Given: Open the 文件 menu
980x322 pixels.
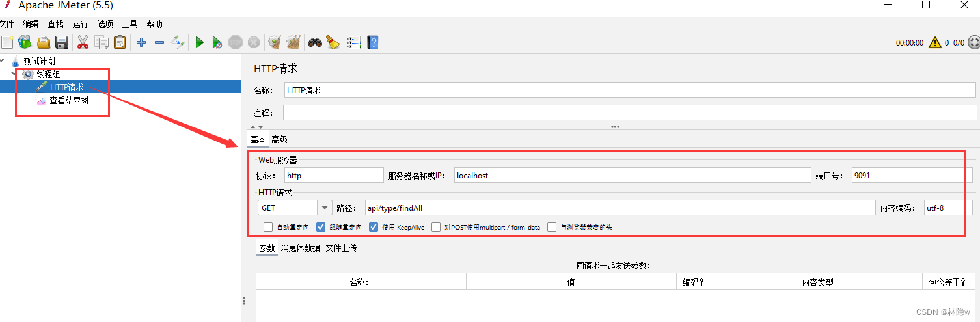Looking at the screenshot, I should coord(7,24).
